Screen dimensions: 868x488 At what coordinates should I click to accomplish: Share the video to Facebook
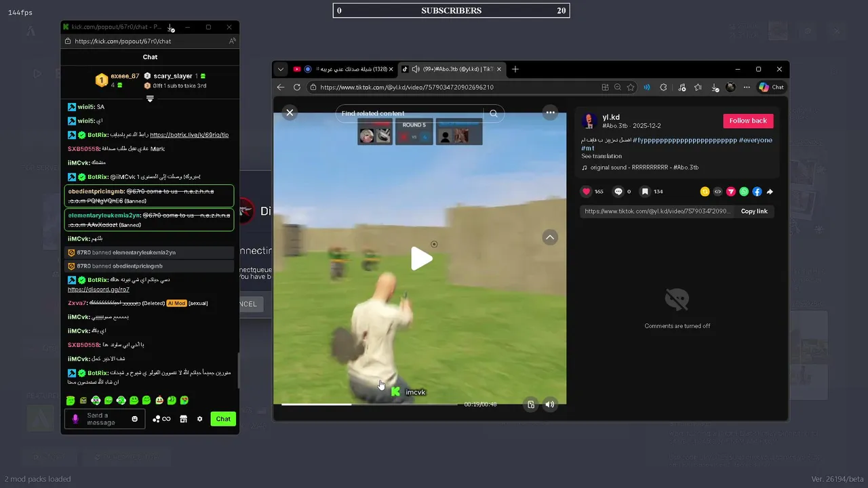click(x=757, y=192)
